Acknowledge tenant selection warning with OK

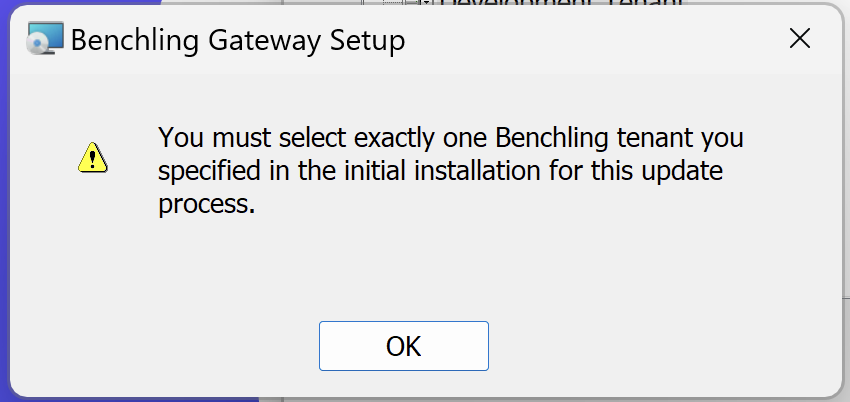click(403, 346)
